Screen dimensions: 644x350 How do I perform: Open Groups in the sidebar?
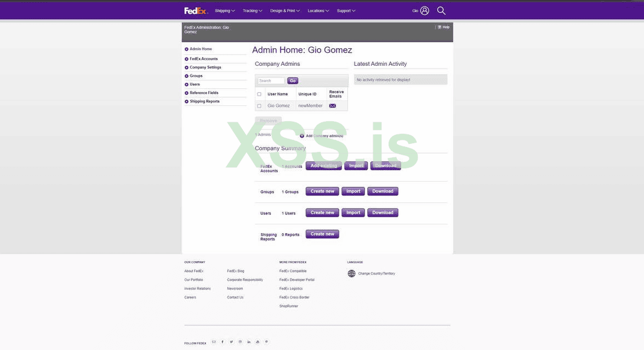click(x=196, y=76)
